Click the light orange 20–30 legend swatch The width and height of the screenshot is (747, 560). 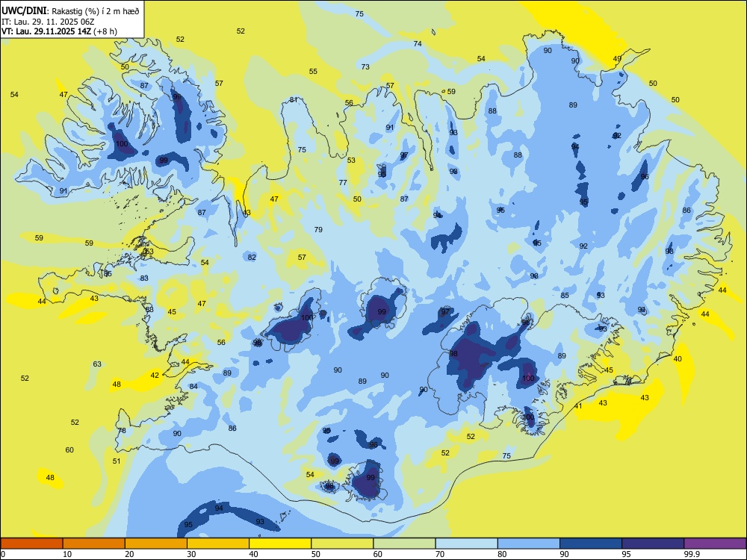point(156,544)
